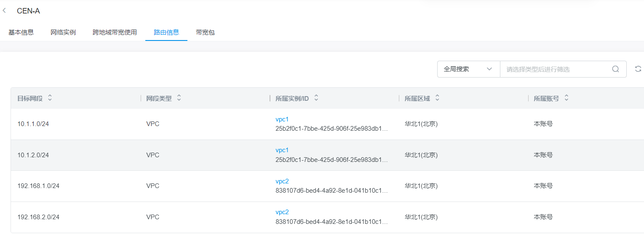Switch to the 基本信息 tab

[21, 32]
